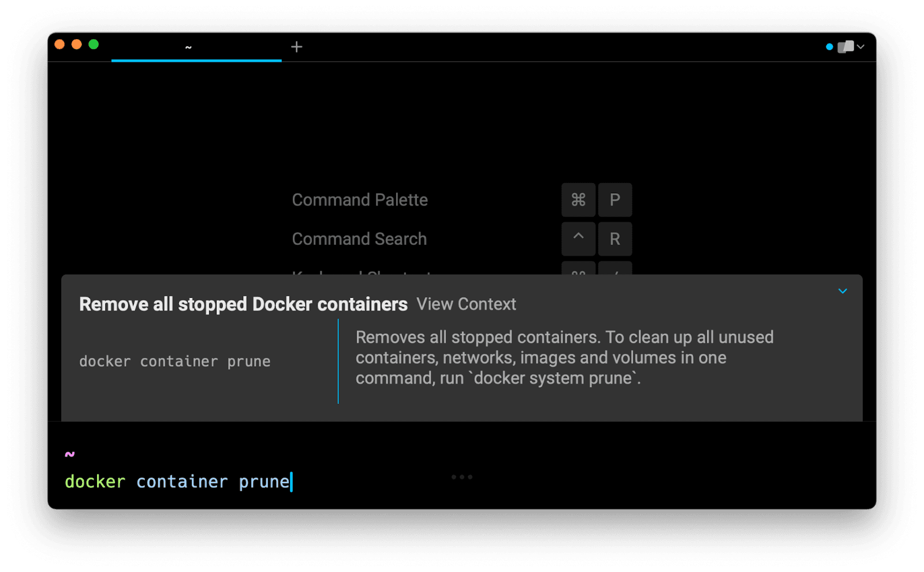
Task: Open Command Search from the shortcut list
Action: (x=359, y=239)
